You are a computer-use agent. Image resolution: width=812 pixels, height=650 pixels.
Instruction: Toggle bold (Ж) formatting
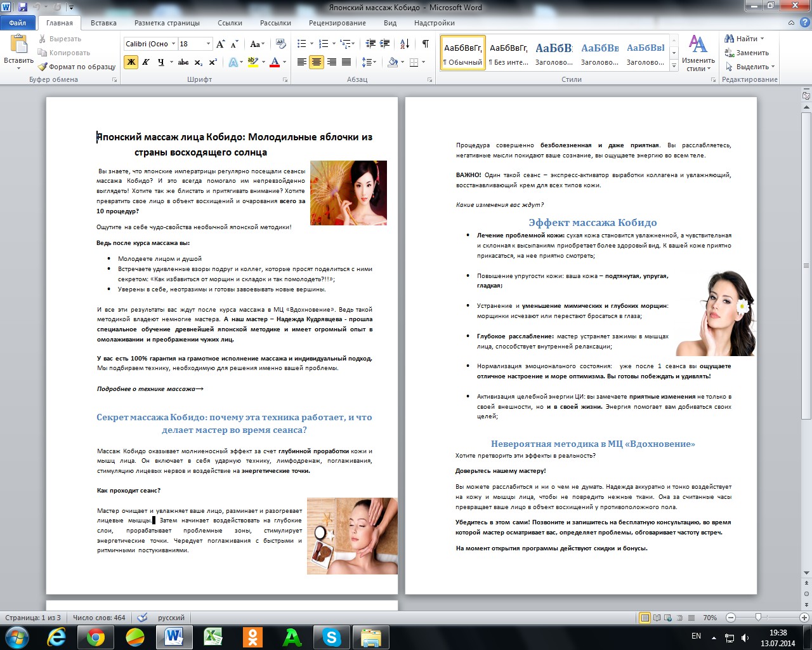pyautogui.click(x=131, y=62)
